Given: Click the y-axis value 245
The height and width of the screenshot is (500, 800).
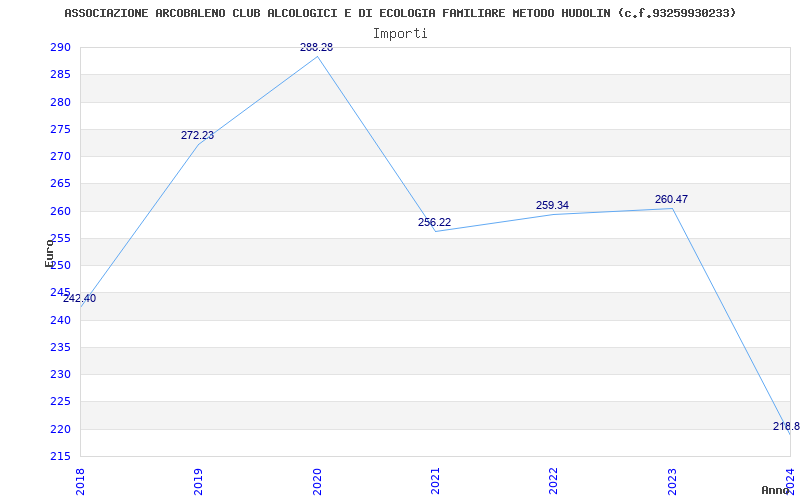Looking at the screenshot, I should 60,293.
